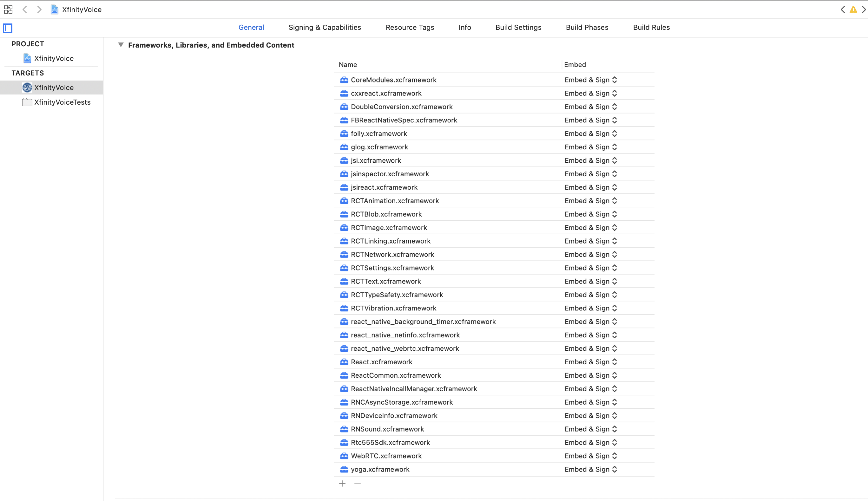This screenshot has width=868, height=501.
Task: Open the Build Settings tab
Action: click(x=518, y=27)
